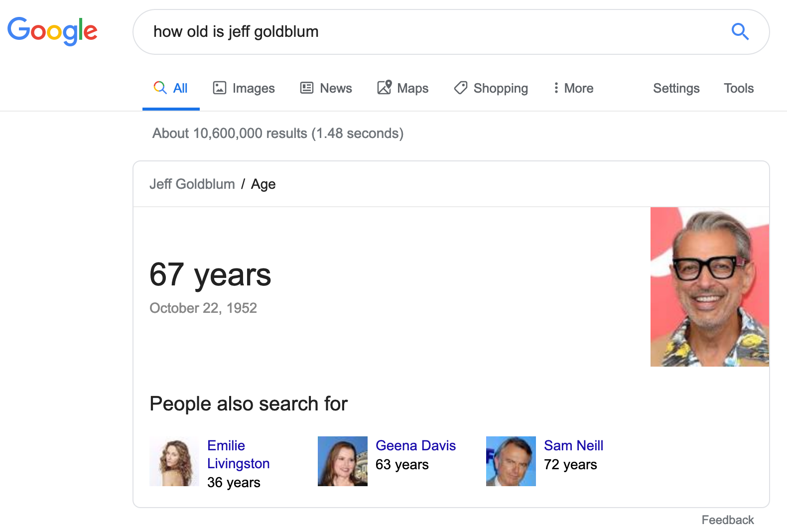Screen dimensions: 787x532
Task: Click the All tab magnifier icon
Action: pos(160,88)
